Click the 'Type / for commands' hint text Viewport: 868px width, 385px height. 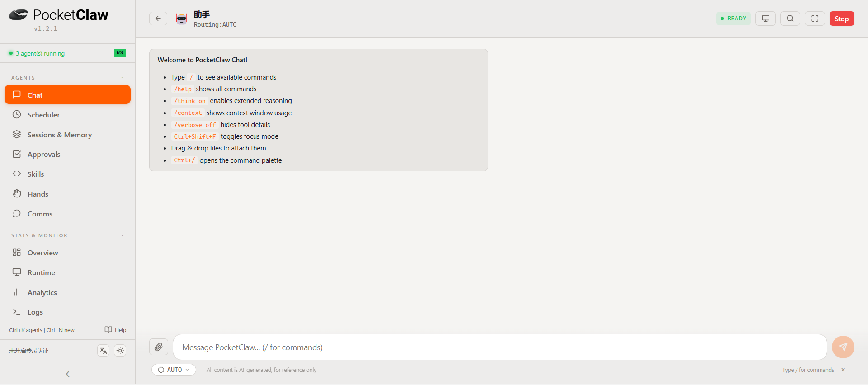point(808,370)
